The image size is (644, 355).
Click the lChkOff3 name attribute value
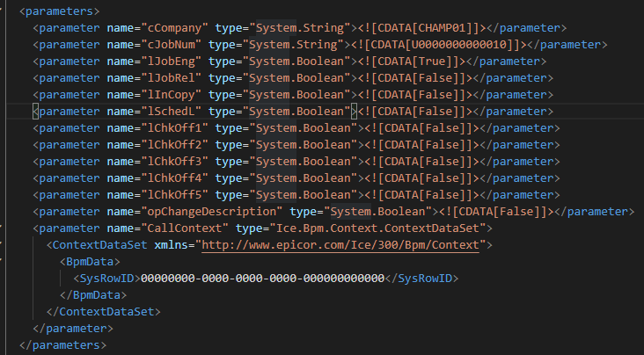point(175,162)
